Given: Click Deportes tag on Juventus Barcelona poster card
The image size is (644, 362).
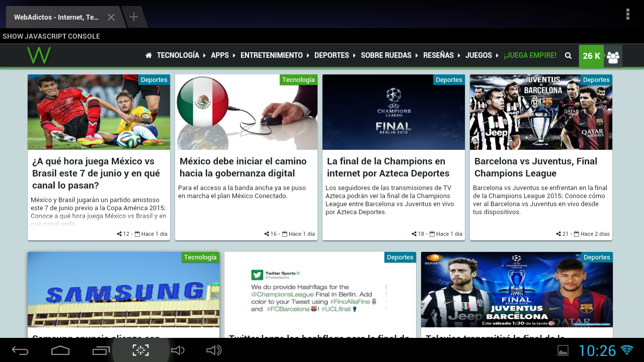Looking at the screenshot, I should tap(596, 79).
